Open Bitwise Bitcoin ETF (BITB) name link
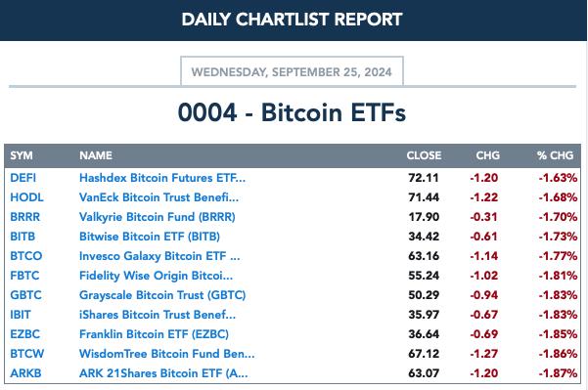The height and width of the screenshot is (390, 588). [x=150, y=237]
